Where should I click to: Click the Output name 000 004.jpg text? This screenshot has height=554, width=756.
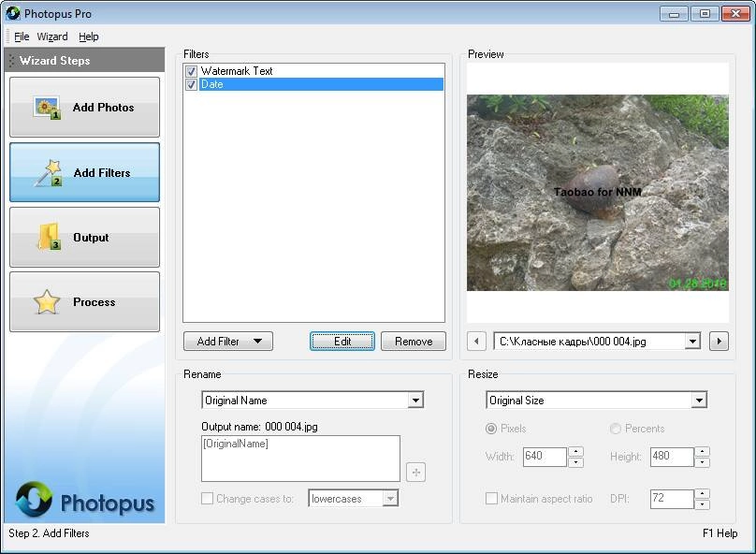coord(259,427)
